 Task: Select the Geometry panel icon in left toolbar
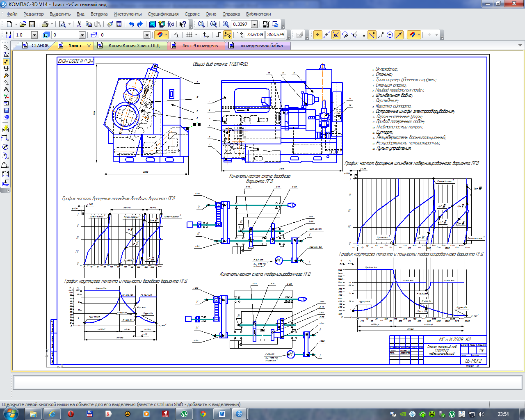tap(6, 47)
